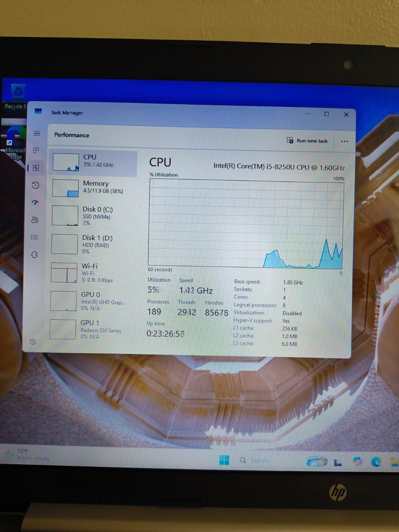Select GPU 0 Intel UHD Graphics entry

(90, 301)
